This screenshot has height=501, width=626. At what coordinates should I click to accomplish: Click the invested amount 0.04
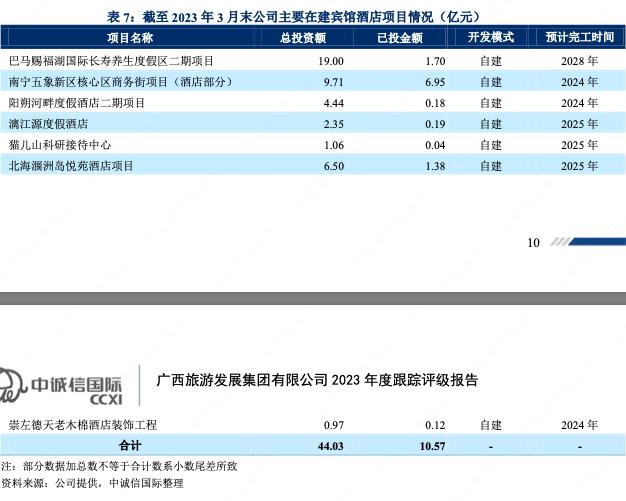435,145
